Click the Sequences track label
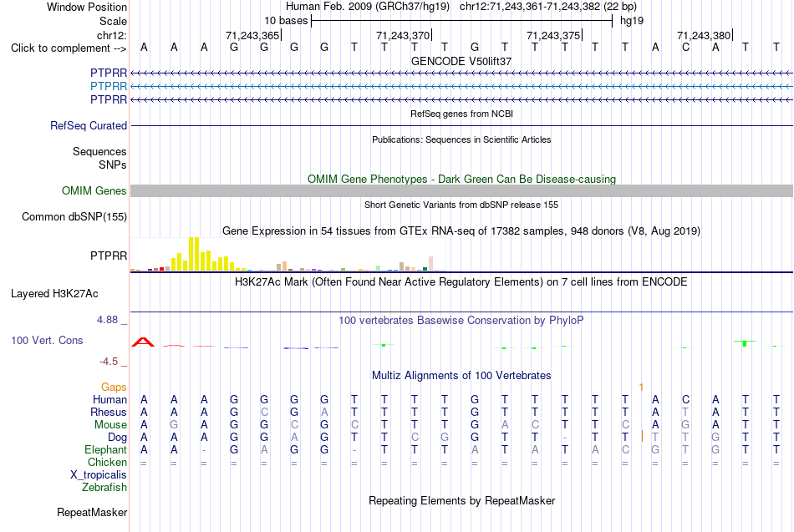This screenshot has width=794, height=532. pyautogui.click(x=99, y=151)
